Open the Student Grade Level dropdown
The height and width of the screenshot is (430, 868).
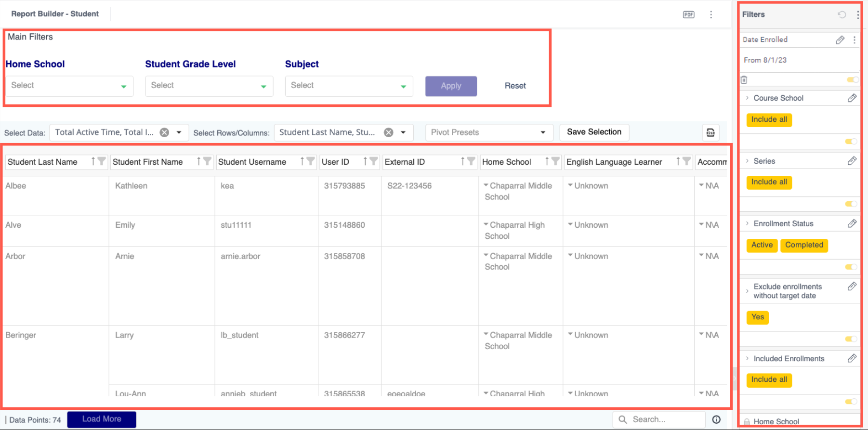click(209, 86)
